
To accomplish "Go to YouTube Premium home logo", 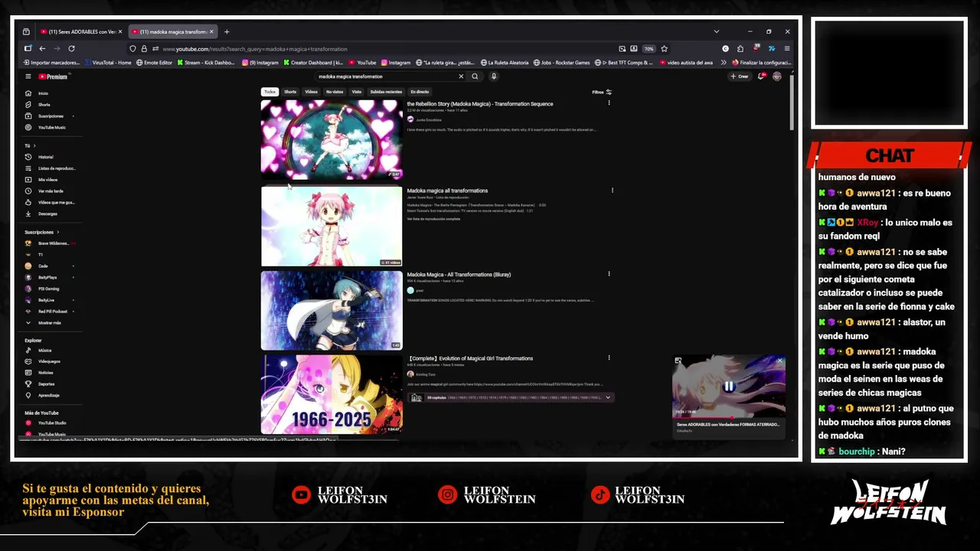I will coord(54,77).
